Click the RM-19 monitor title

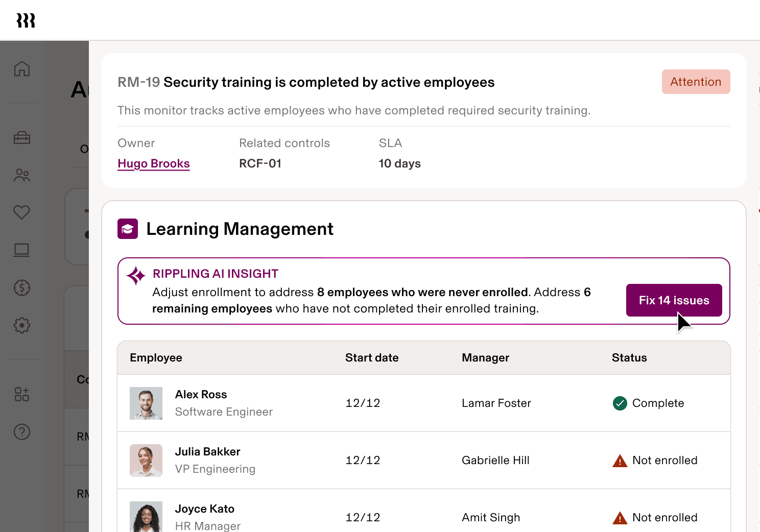coord(306,82)
